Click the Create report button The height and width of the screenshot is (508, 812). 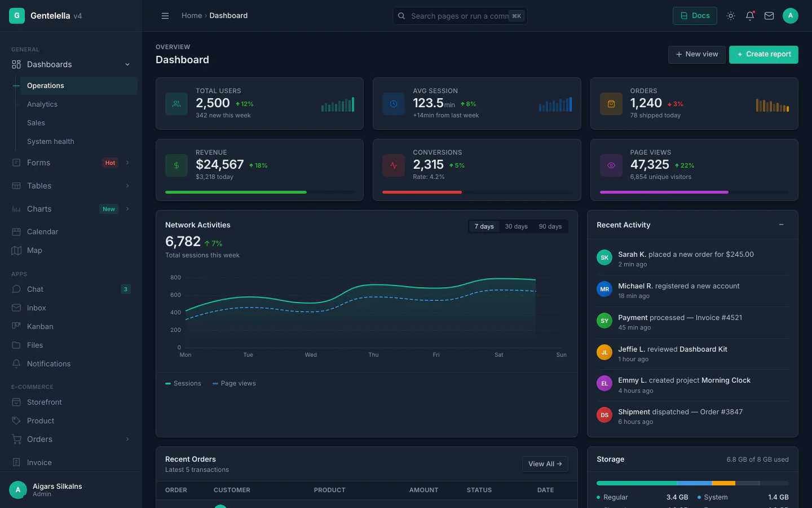tap(764, 55)
